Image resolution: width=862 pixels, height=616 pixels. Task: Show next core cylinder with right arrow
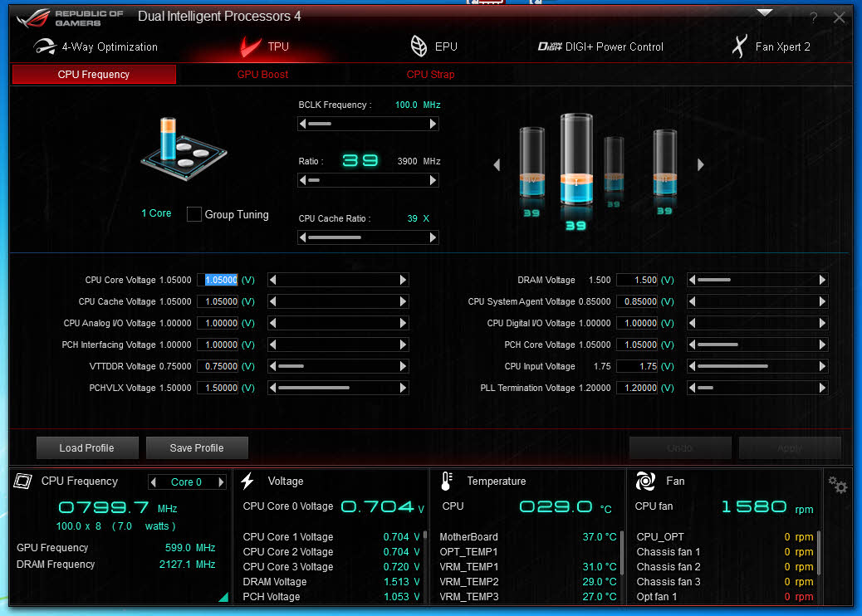[x=700, y=165]
